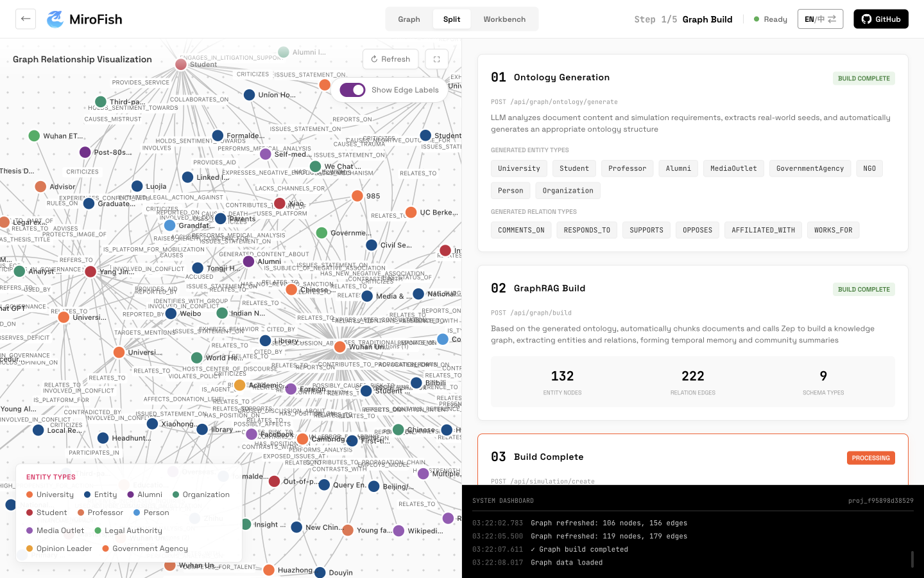The image size is (924, 578).
Task: Switch language with the EN/中 button
Action: pyautogui.click(x=820, y=19)
